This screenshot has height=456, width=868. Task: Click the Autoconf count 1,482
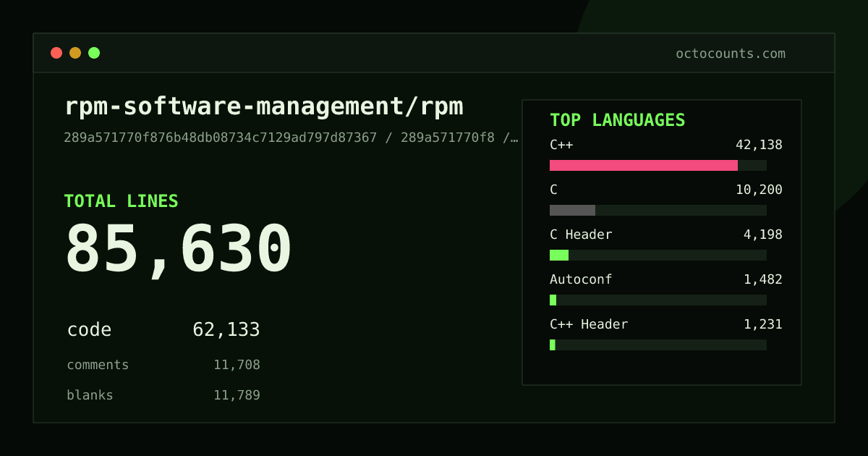coord(763,279)
